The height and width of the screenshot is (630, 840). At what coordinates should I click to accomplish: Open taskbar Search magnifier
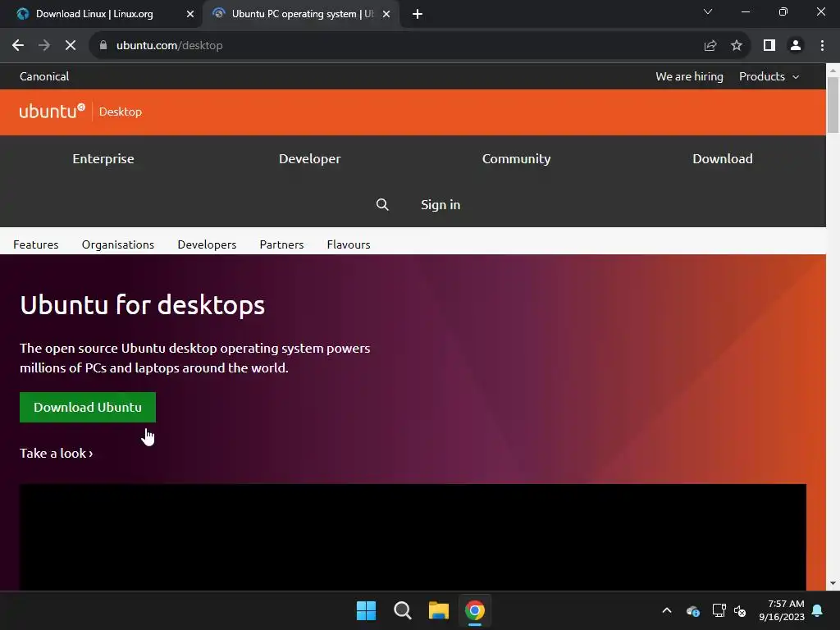point(402,610)
